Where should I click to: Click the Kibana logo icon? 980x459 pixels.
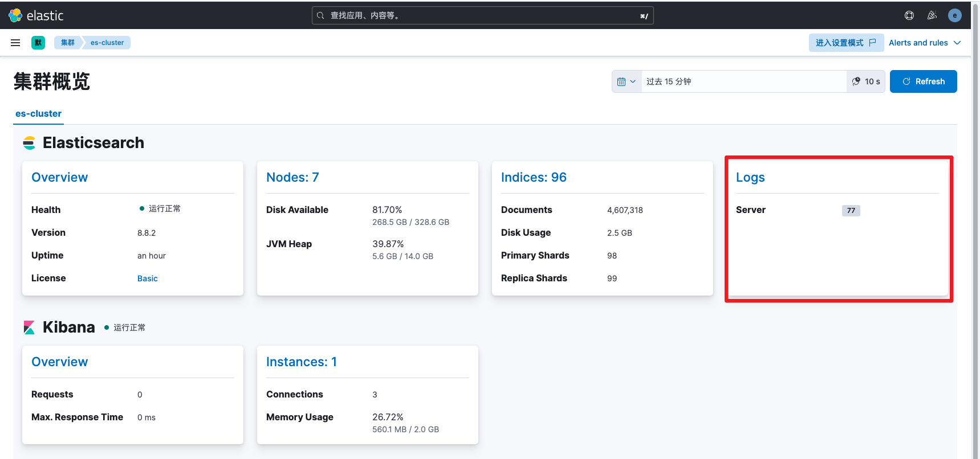29,327
